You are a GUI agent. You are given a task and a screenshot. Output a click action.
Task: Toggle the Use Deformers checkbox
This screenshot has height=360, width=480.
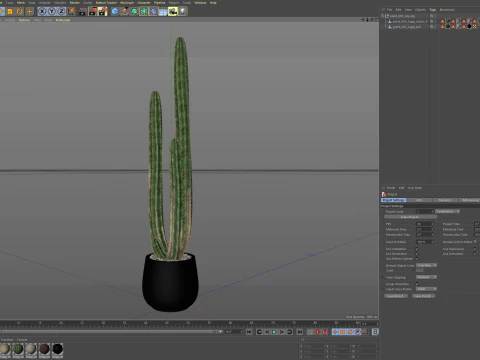tap(475, 254)
